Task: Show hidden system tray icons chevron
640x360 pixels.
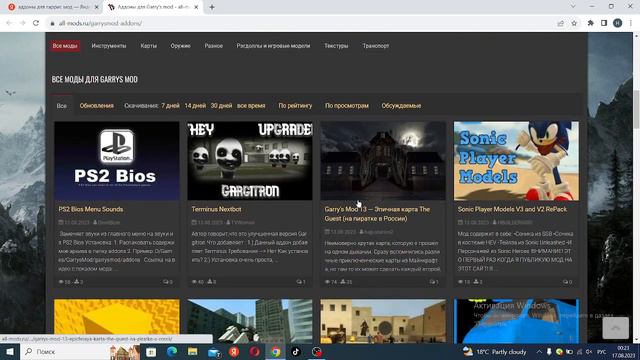Action: [x=539, y=351]
